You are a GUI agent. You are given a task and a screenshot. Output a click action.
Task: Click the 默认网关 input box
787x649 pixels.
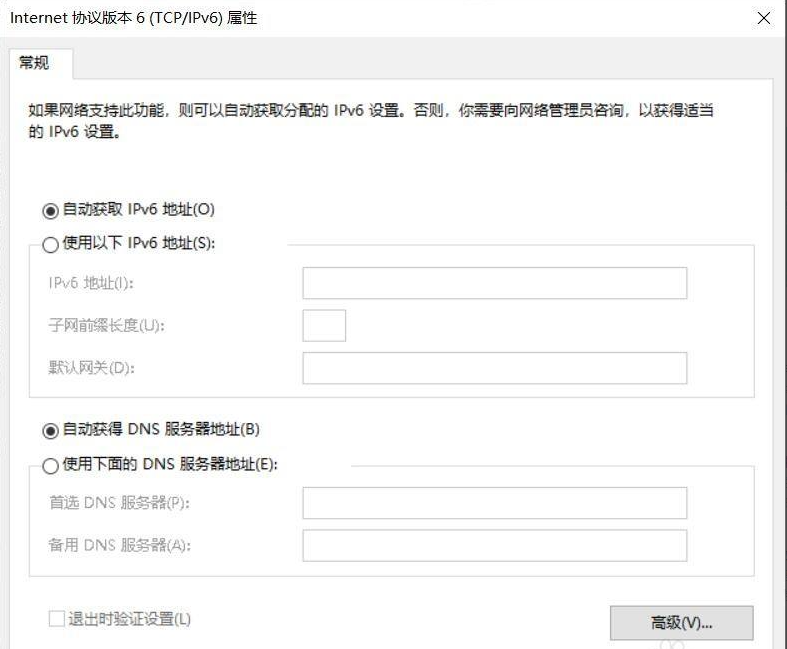494,368
